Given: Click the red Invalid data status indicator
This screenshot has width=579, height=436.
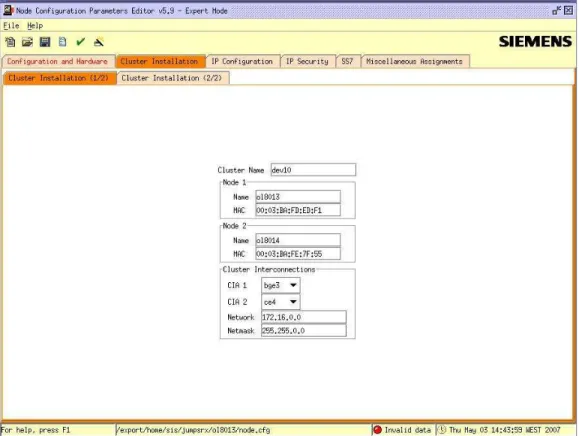Looking at the screenshot, I should tap(377, 430).
